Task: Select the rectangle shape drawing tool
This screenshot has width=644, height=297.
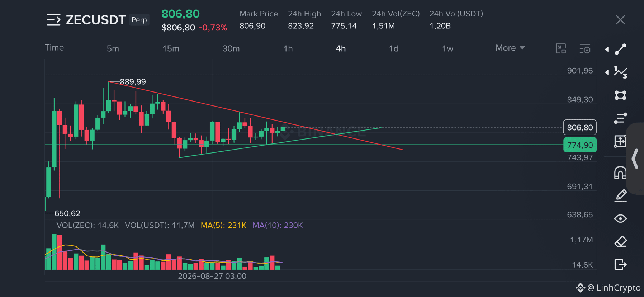Action: [x=621, y=95]
